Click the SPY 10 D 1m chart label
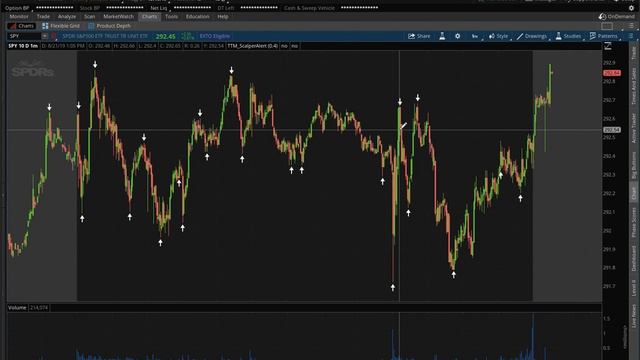This screenshot has width=640, height=360. pos(23,46)
